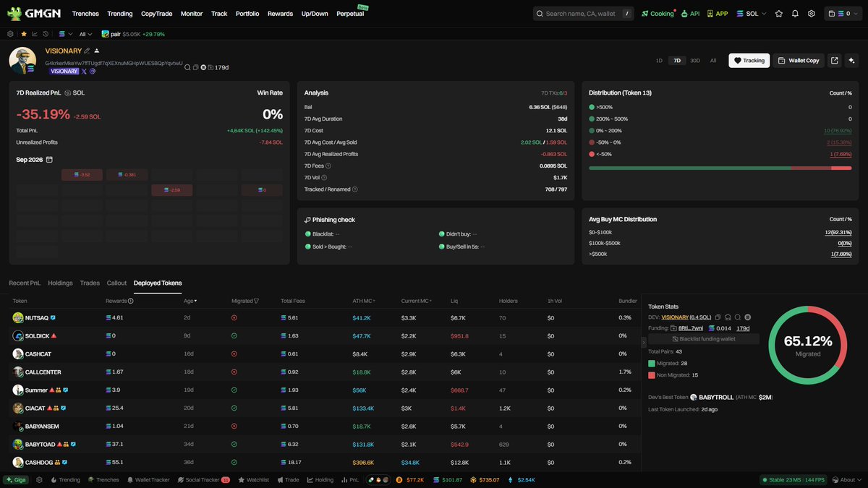Go to Perpetual page

[x=351, y=14]
